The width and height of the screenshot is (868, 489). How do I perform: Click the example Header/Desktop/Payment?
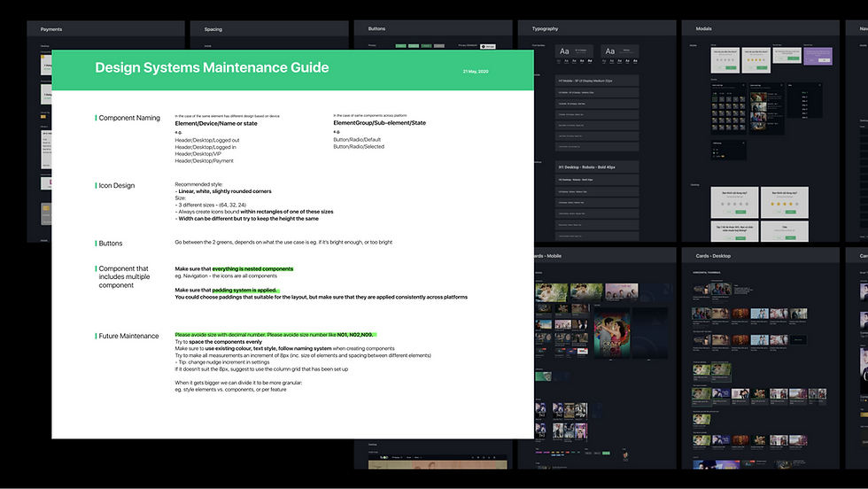[204, 160]
